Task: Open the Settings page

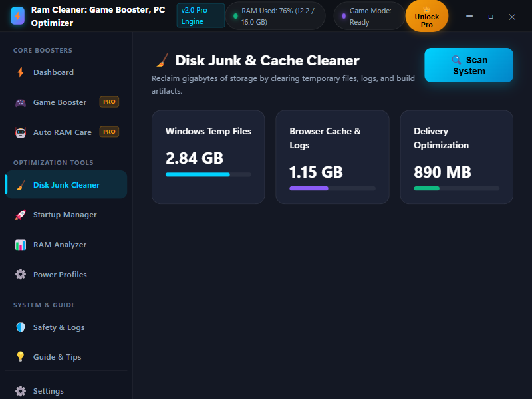Action: [x=66, y=391]
